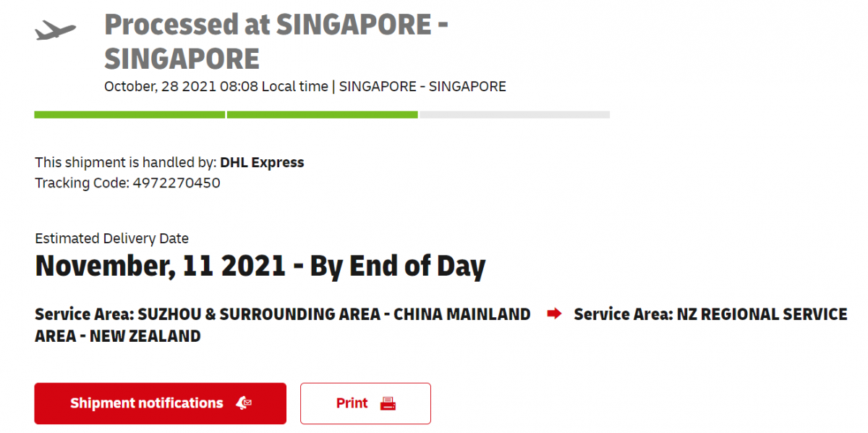Click 'AREA - NEW ZEALAND' text line
868x433 pixels.
tap(118, 336)
